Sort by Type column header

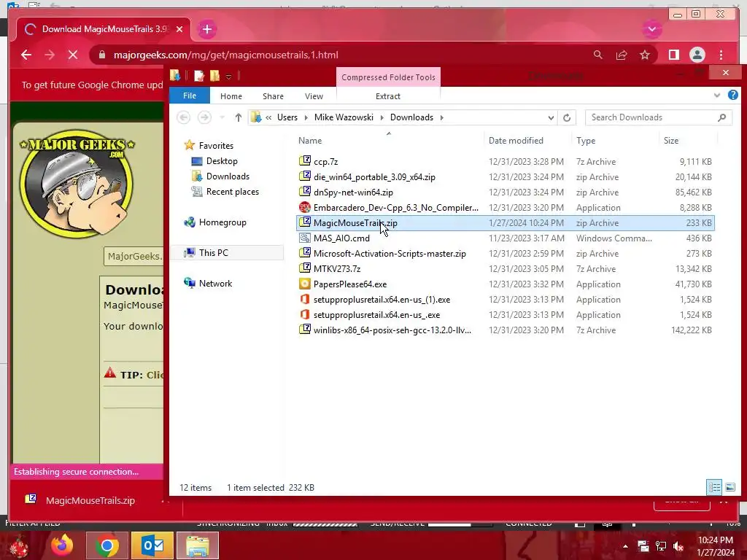[x=586, y=141]
